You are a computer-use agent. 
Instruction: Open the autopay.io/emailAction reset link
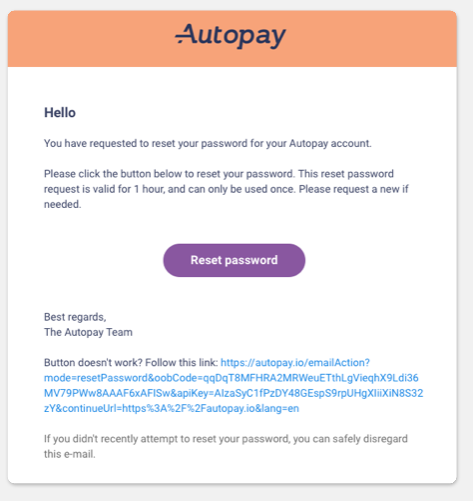(x=295, y=362)
